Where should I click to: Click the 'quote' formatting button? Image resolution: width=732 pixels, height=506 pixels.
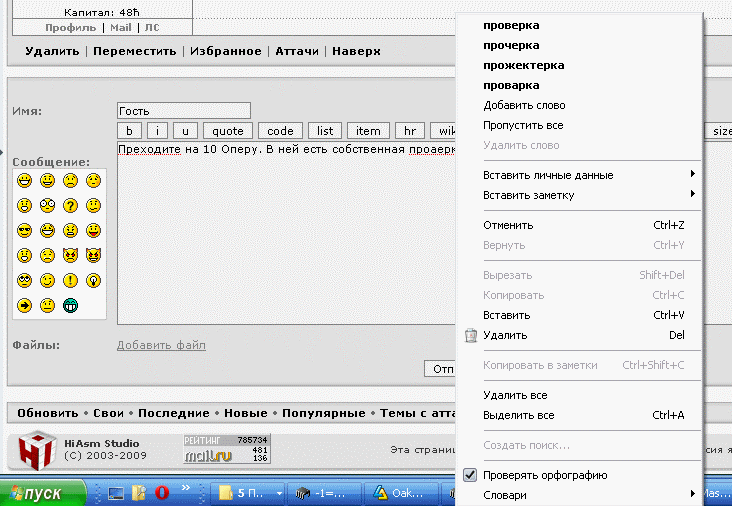coord(228,131)
